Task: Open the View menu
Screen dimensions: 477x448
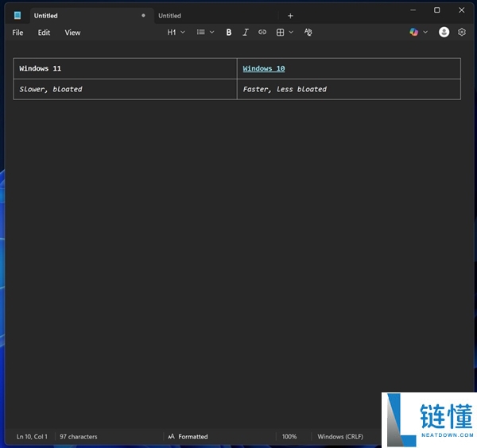Action: tap(72, 33)
